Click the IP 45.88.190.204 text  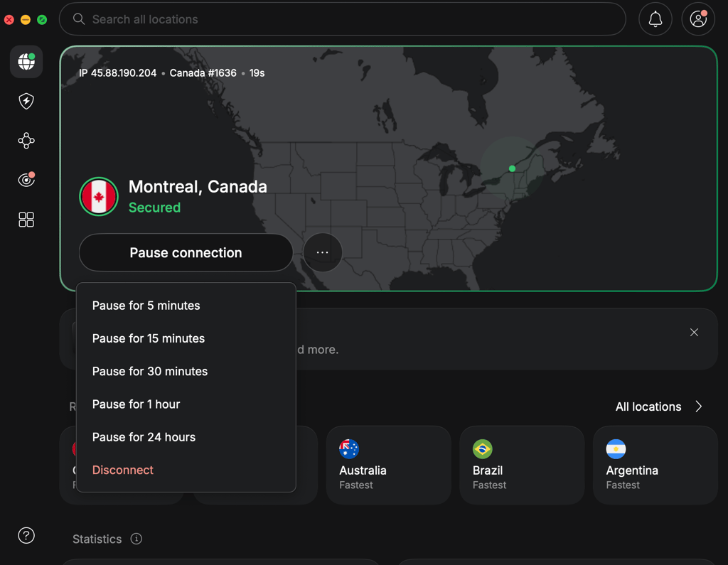[117, 73]
